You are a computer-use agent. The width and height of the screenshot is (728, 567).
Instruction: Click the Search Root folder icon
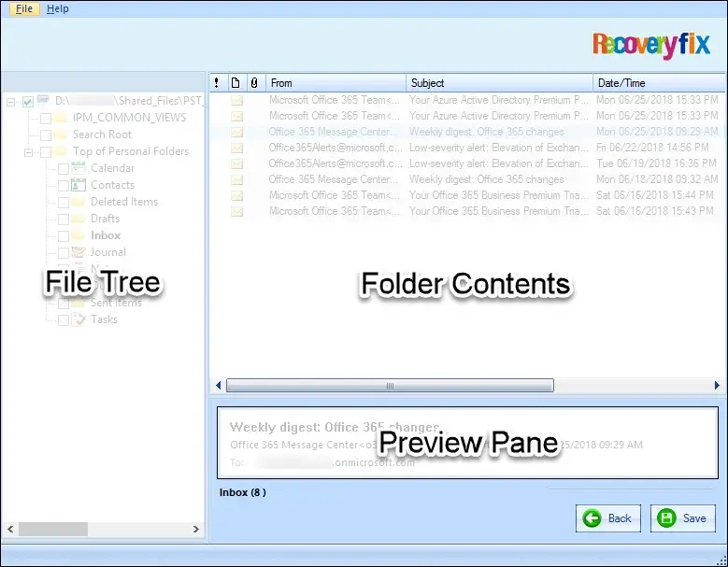coord(61,135)
